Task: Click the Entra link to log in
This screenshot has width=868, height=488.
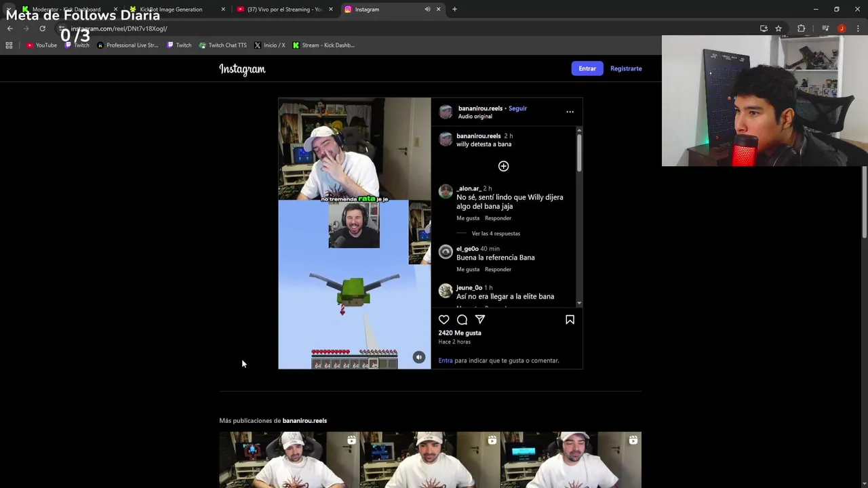Action: coord(446,361)
